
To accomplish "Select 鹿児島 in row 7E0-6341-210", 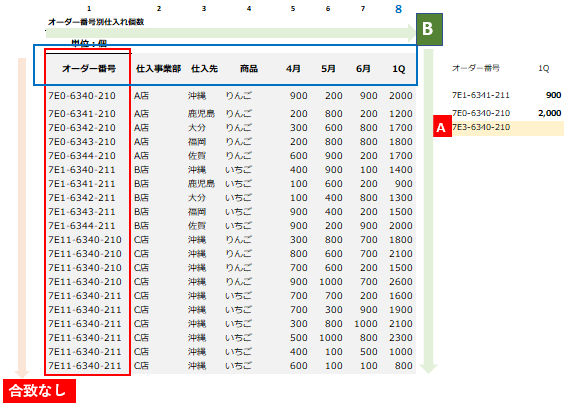I will [x=201, y=114].
